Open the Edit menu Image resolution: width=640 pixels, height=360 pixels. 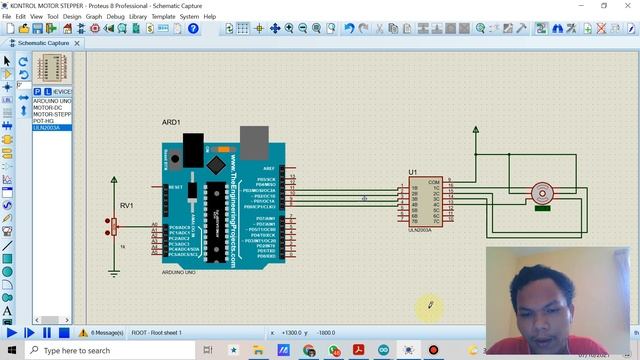coord(20,17)
